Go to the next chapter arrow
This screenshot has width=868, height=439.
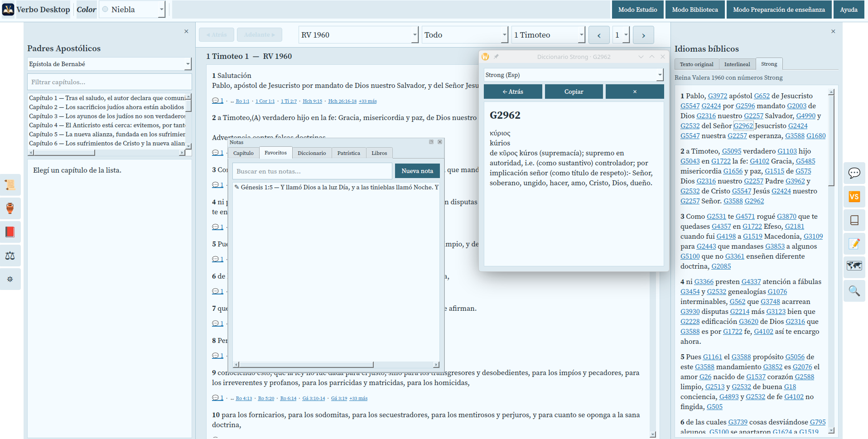(x=643, y=35)
